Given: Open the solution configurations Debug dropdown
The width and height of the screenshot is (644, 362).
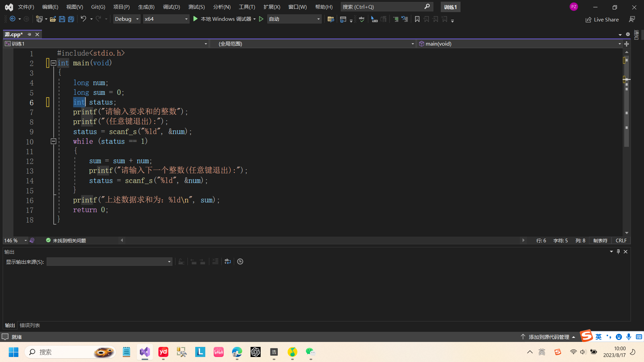Looking at the screenshot, I should (x=126, y=19).
